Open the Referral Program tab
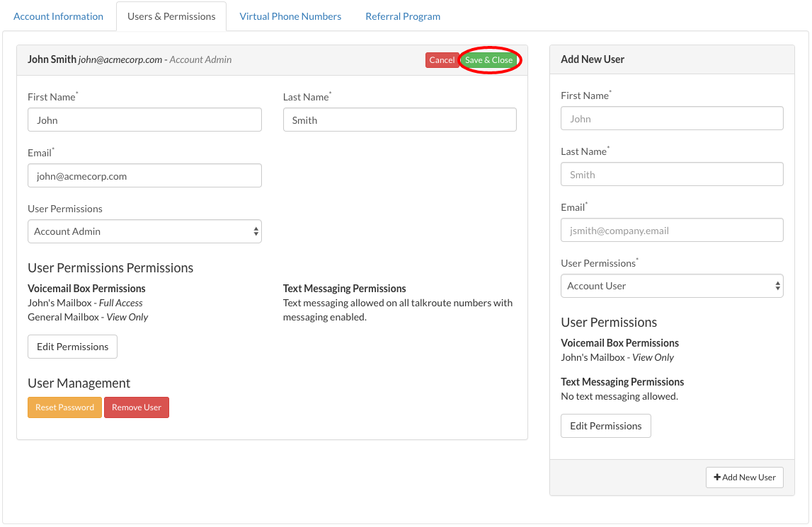The image size is (812, 527). [x=403, y=16]
